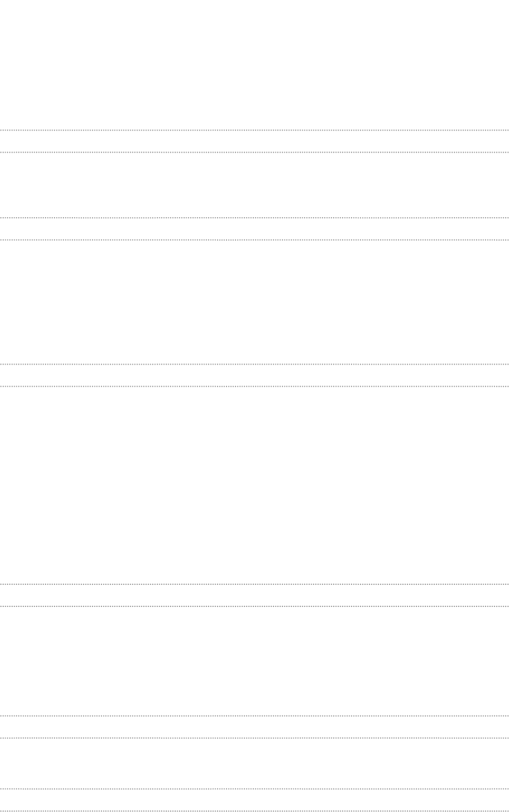This screenshot has height=812, width=509.
Task: Select lower line of fourth dotted pair
Action: point(254,606)
